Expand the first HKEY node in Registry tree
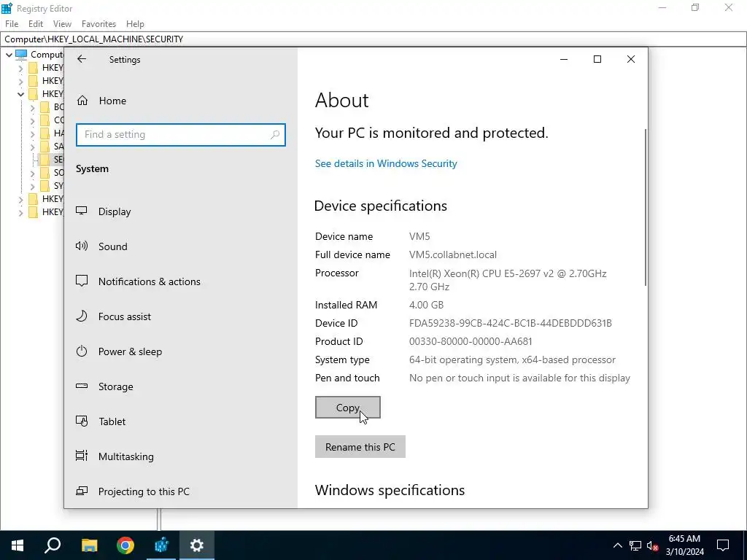Screen dimensions: 747x560 (20, 68)
